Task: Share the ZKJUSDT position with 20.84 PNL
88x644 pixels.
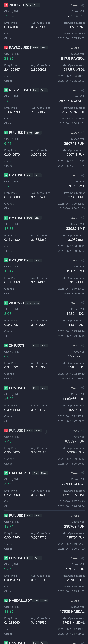Action: coord(83,5)
